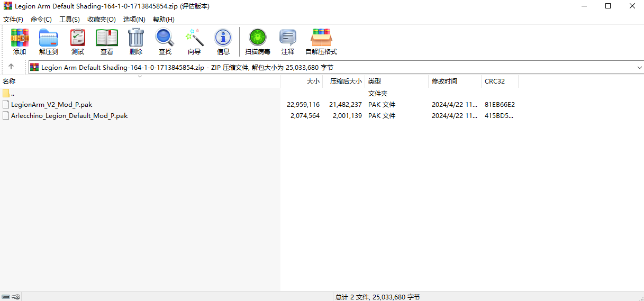Viewport: 644px width, 301px height.
Task: Open the 向导 (Wizard) wand icon
Action: point(194,38)
